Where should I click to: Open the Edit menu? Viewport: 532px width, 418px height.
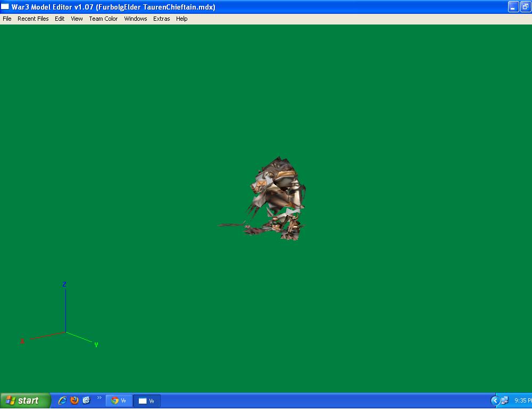[x=60, y=19]
